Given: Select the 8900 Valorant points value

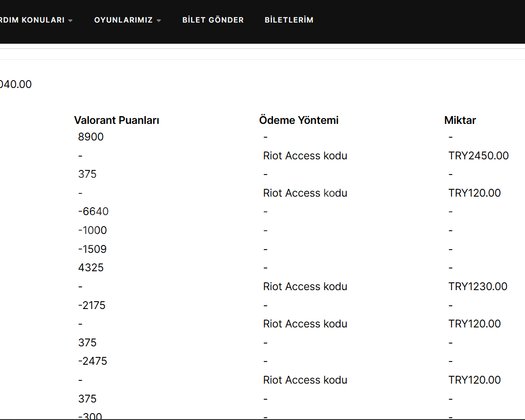Looking at the screenshot, I should tap(91, 137).
